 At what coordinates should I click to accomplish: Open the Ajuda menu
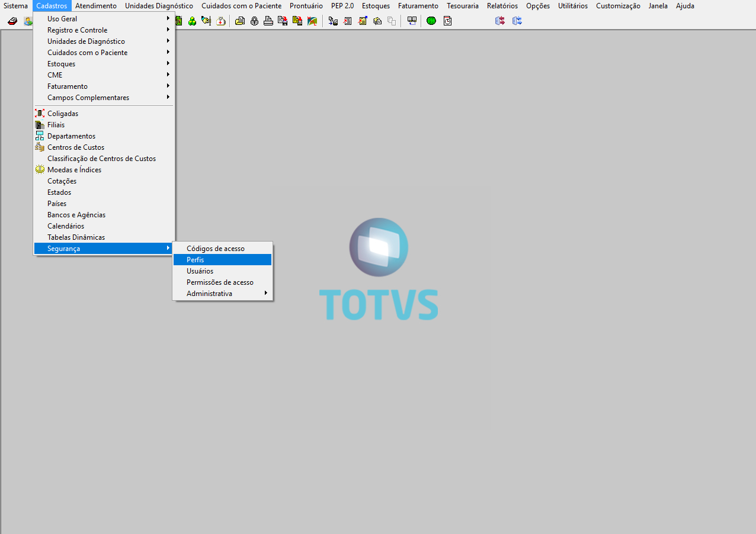[685, 6]
